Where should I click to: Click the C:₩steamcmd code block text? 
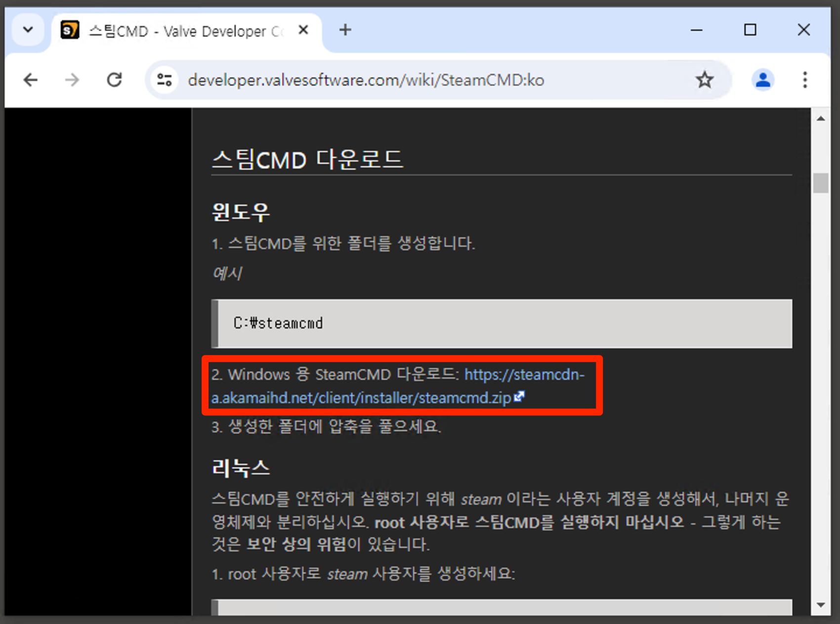(278, 323)
